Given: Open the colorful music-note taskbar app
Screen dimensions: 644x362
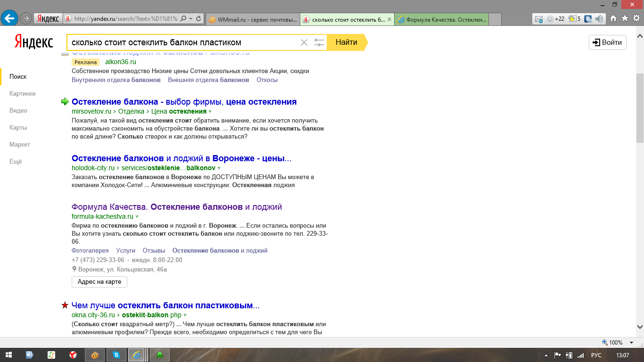Looking at the screenshot, I should click(x=51, y=355).
